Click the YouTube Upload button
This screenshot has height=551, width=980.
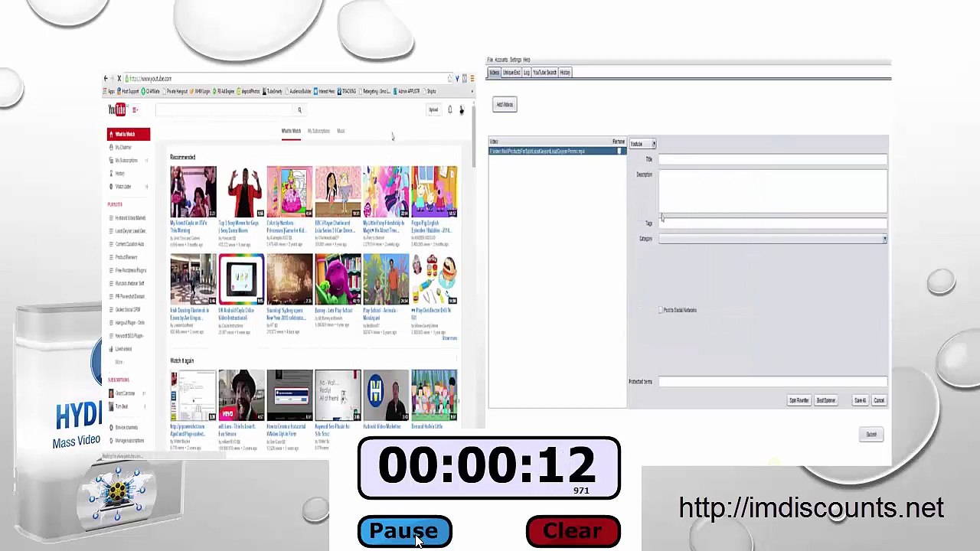pyautogui.click(x=433, y=110)
